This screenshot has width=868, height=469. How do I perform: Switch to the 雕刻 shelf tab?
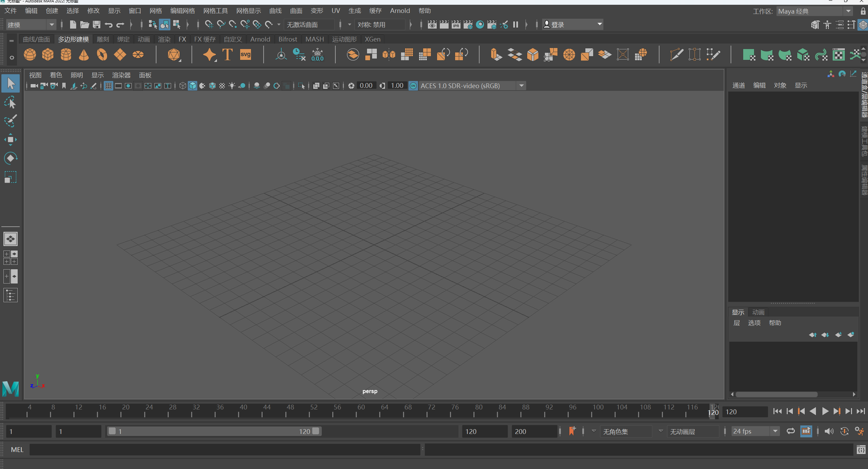tap(103, 39)
